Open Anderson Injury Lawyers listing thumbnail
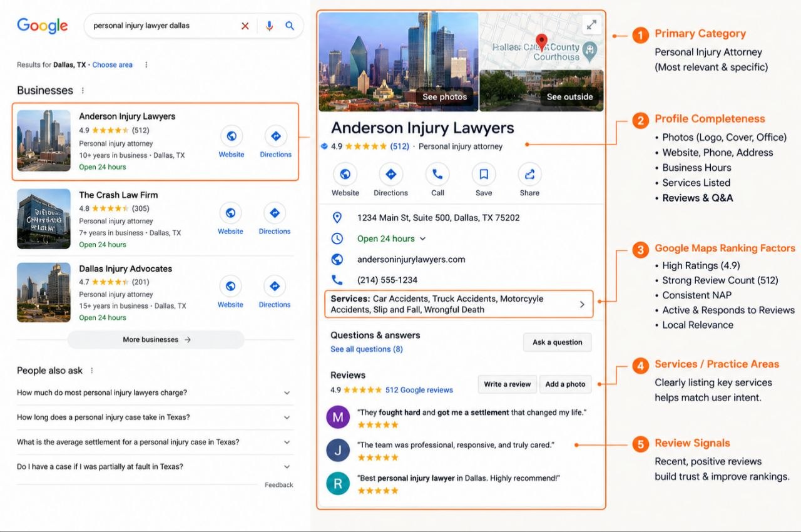 (44, 141)
